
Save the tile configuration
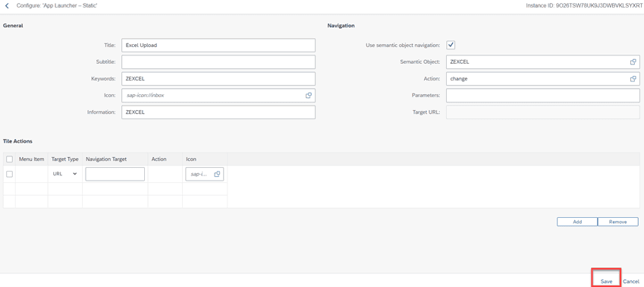click(606, 281)
